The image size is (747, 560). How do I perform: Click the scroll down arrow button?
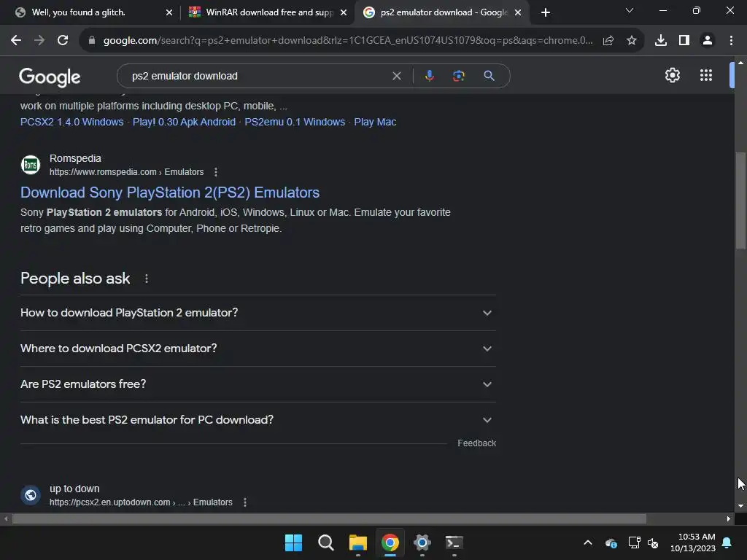click(x=740, y=506)
